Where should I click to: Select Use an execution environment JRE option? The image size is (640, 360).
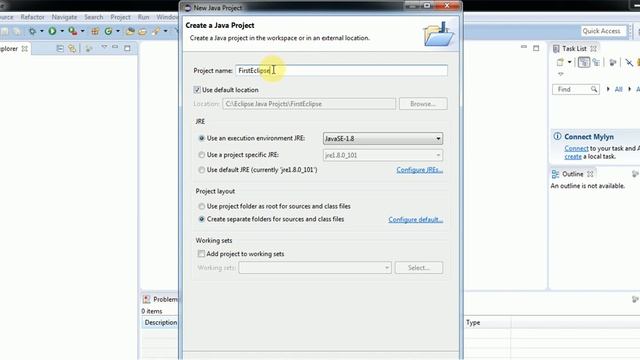point(202,138)
